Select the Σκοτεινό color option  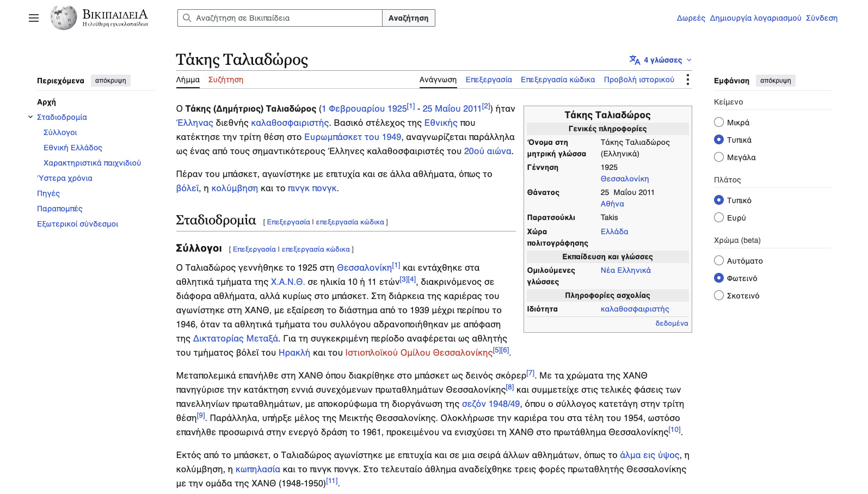(719, 295)
